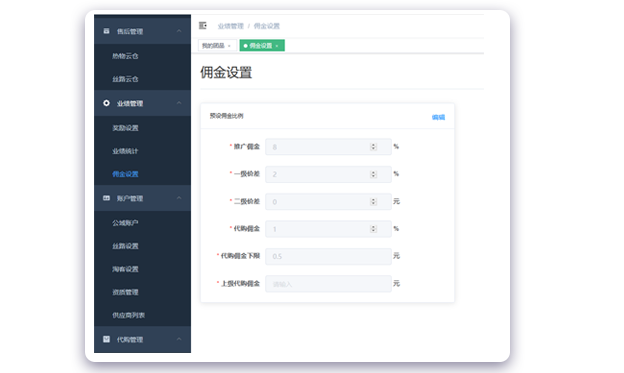Toggle the sidebar collapse hamburger icon
Screen dimensions: 624x373
pyautogui.click(x=203, y=26)
